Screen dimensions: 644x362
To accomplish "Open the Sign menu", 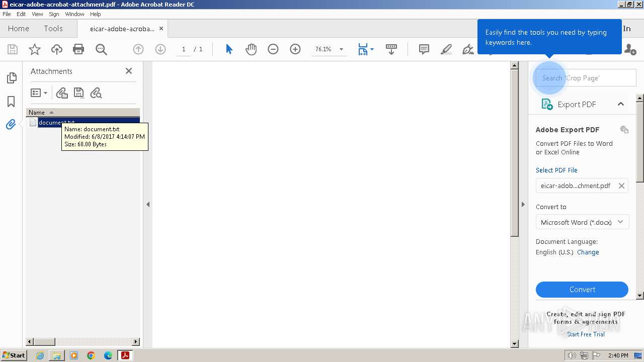I will coord(54,14).
